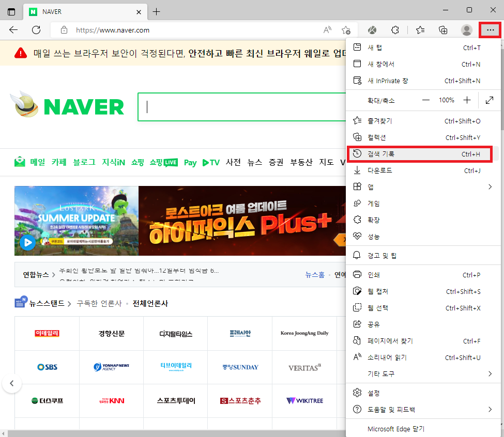Open a new tab with the plus button
Screen dimensions: 504x437
[156, 12]
